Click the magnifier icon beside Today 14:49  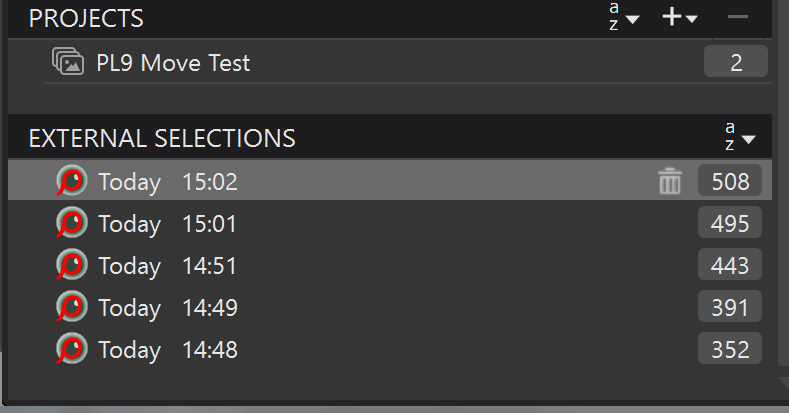71,308
